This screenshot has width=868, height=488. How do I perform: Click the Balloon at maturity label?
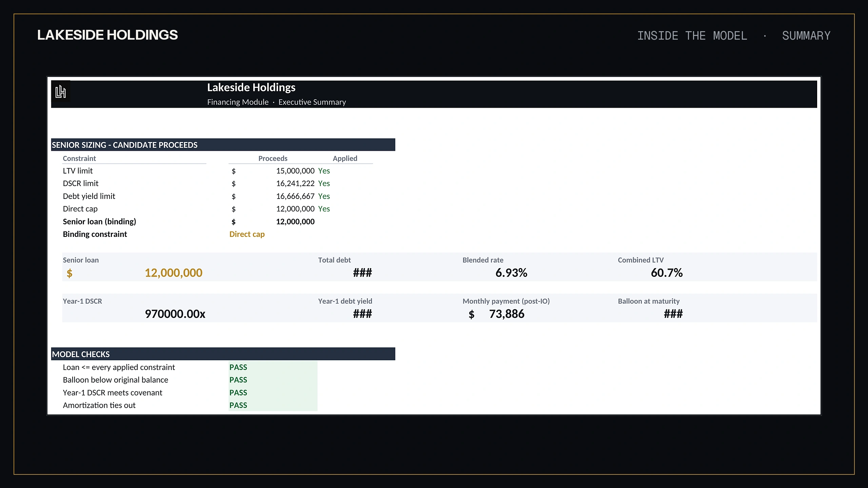(649, 301)
